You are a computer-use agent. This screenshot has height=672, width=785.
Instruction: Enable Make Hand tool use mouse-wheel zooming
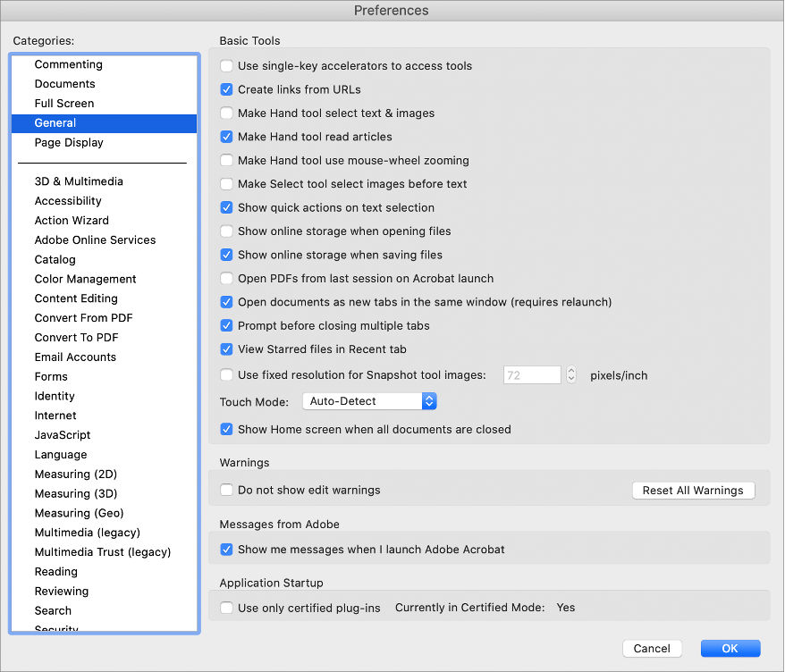coord(226,160)
